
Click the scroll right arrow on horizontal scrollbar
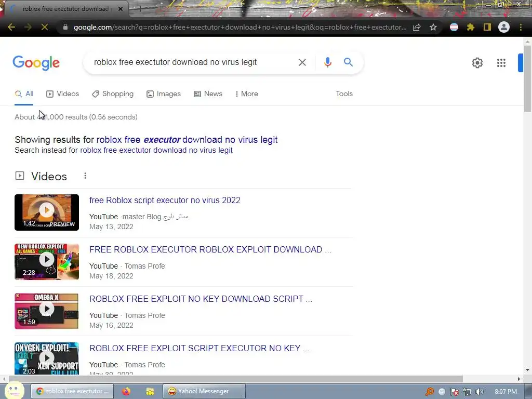click(x=519, y=379)
